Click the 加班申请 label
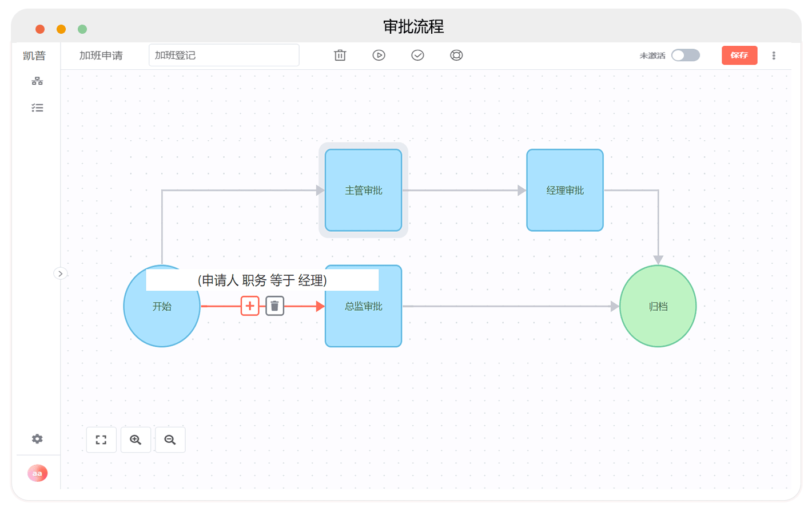 (x=101, y=56)
